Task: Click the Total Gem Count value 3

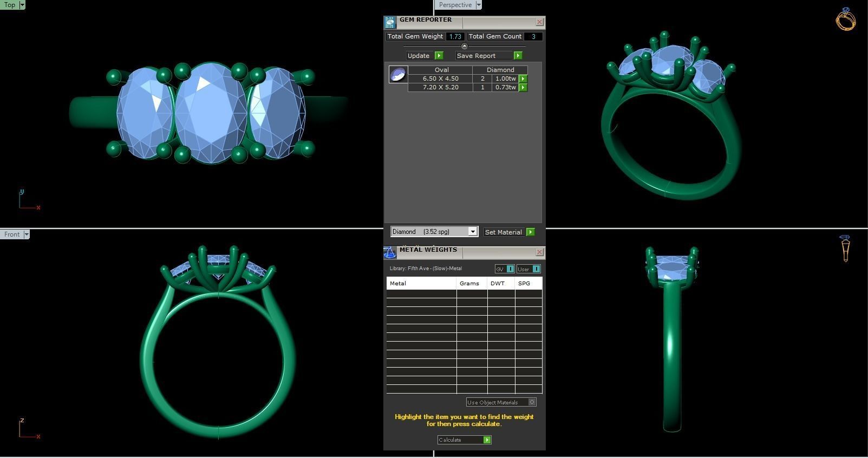Action: tap(533, 36)
